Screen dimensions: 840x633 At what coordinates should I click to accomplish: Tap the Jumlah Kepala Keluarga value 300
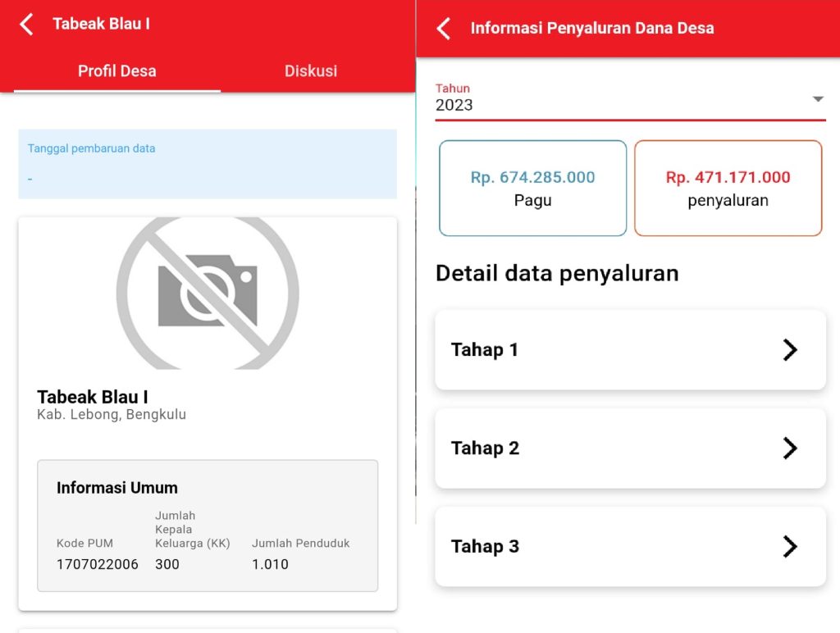point(167,564)
